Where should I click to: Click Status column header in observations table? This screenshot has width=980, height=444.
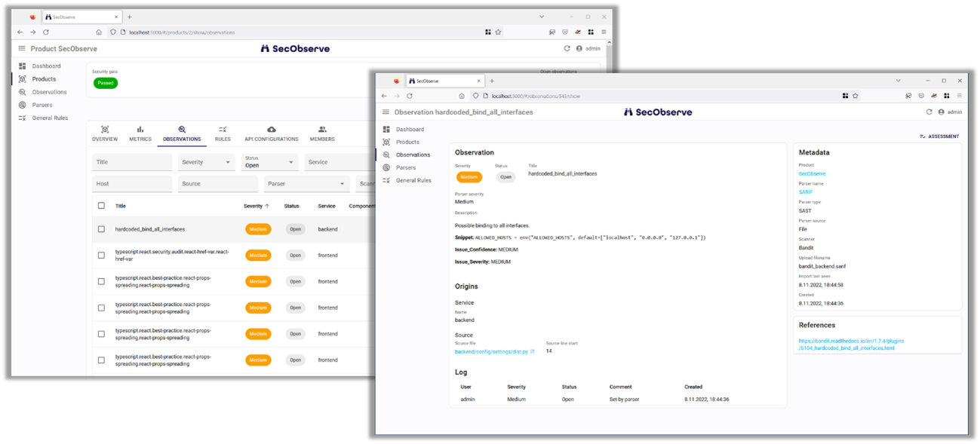(x=291, y=206)
